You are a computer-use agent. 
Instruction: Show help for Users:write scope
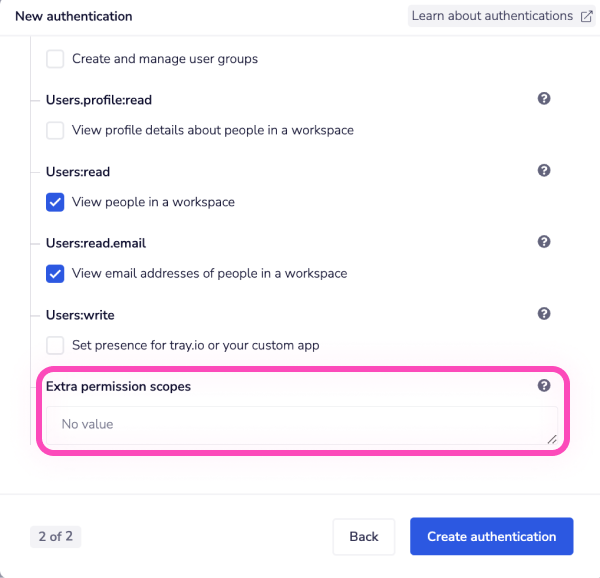[x=544, y=314]
